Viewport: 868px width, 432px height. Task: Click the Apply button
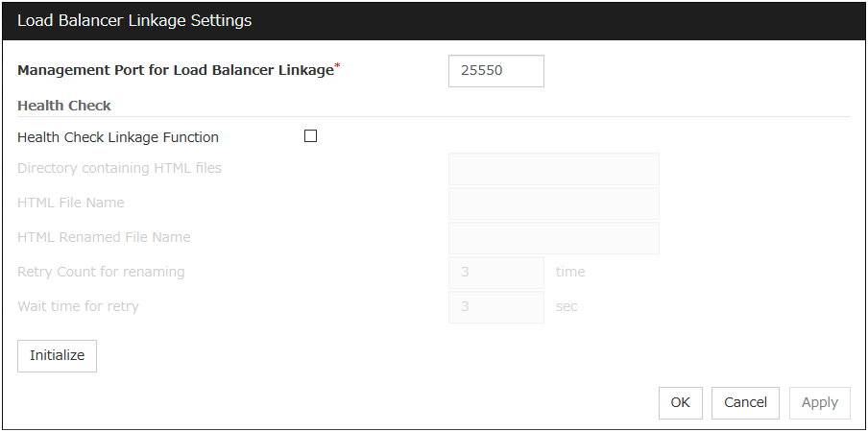[819, 403]
